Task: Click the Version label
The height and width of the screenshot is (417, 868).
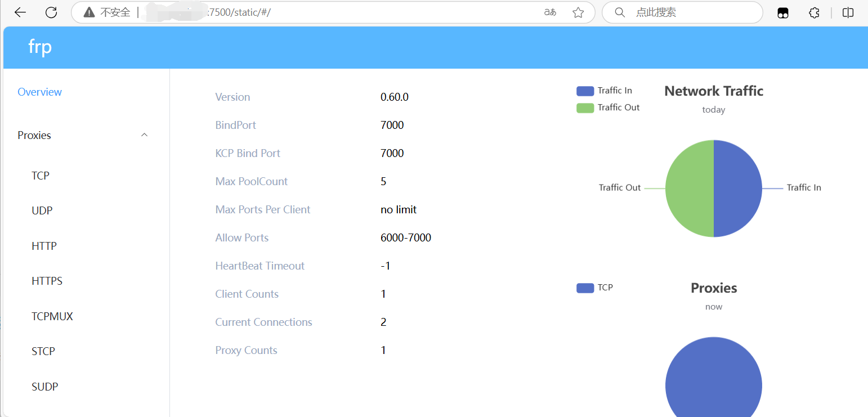Action: point(232,97)
